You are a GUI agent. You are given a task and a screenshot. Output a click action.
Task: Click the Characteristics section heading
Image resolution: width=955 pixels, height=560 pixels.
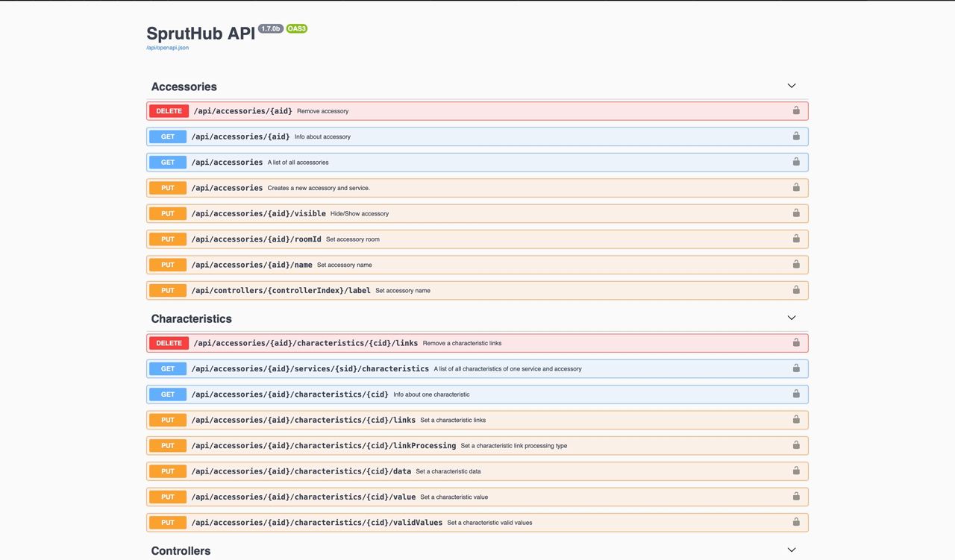click(x=192, y=318)
